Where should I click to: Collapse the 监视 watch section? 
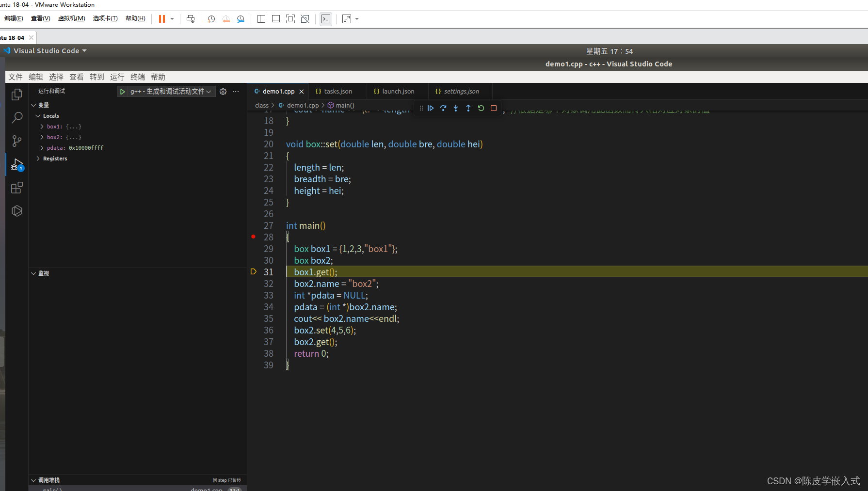(x=33, y=273)
